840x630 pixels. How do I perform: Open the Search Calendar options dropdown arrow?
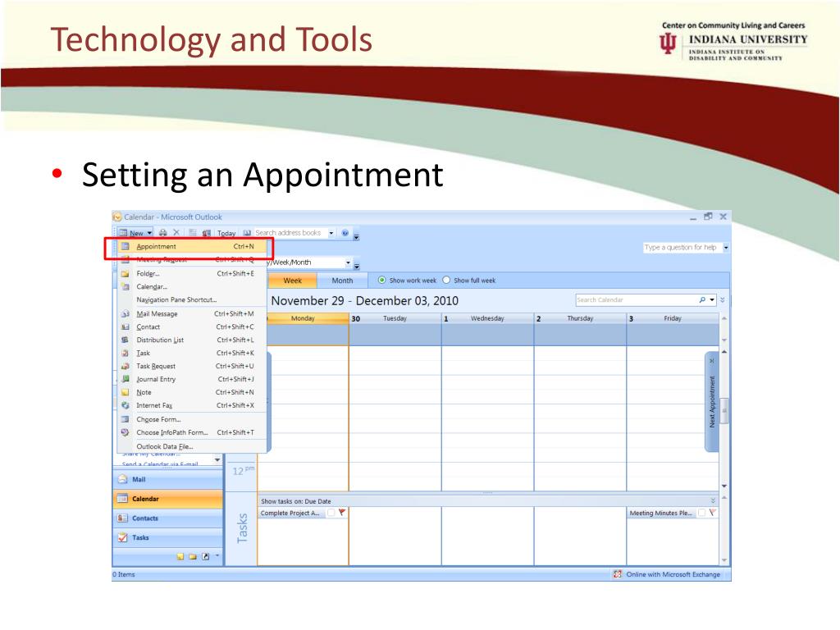(712, 300)
